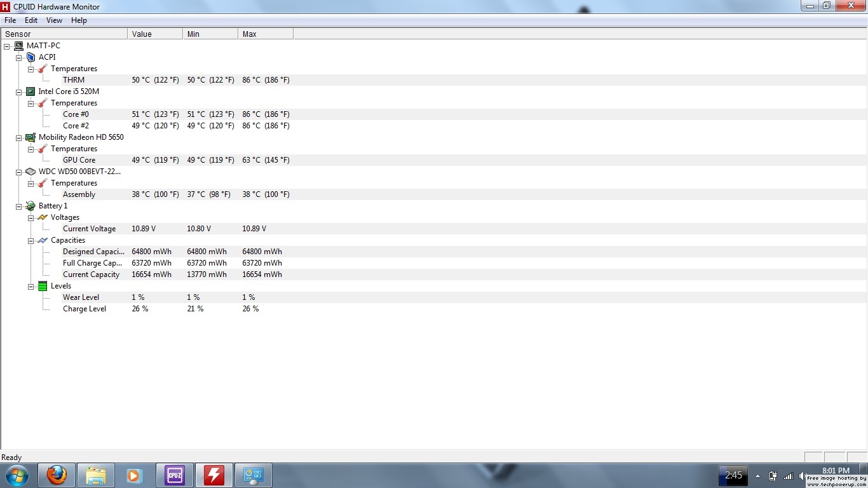Click the thermometer icon under ACPI

click(43, 69)
